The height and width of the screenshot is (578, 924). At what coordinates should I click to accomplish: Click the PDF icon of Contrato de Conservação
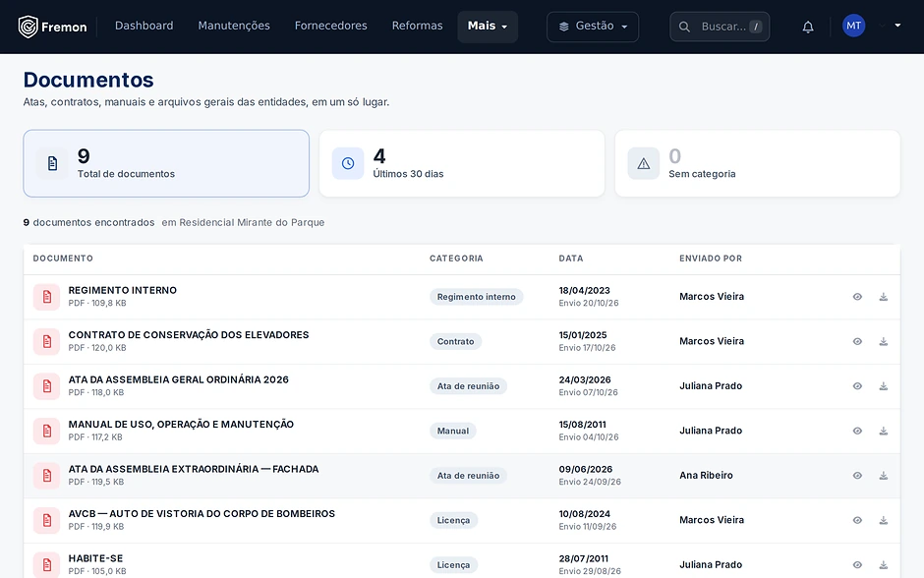pos(46,342)
